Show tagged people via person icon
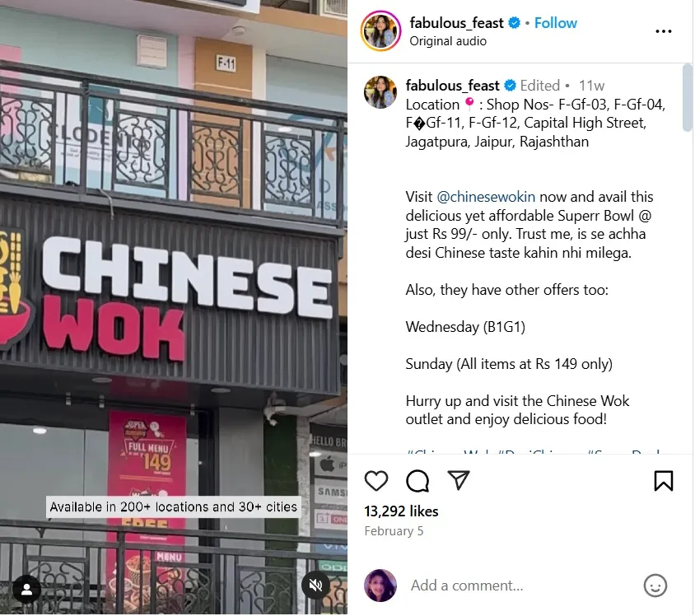This screenshot has height=616, width=695. (26, 589)
